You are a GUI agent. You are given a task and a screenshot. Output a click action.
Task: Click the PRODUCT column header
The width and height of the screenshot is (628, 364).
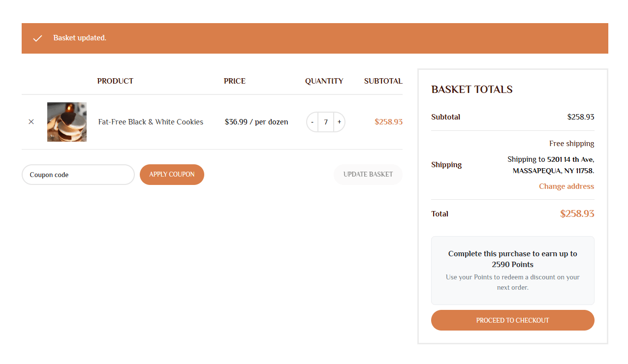click(115, 81)
